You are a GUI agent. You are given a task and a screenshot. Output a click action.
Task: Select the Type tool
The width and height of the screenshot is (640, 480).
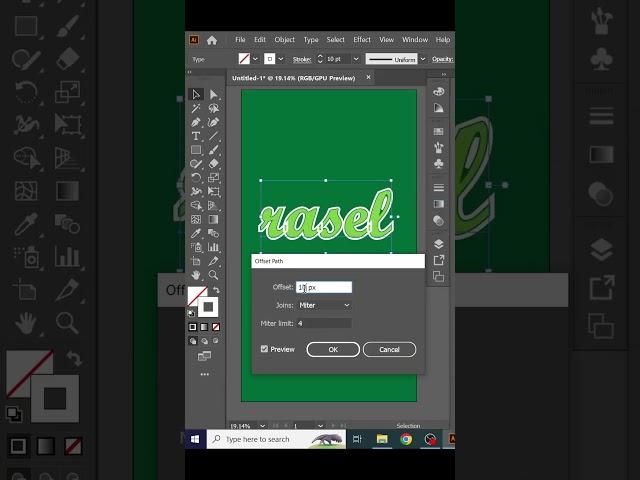click(196, 136)
